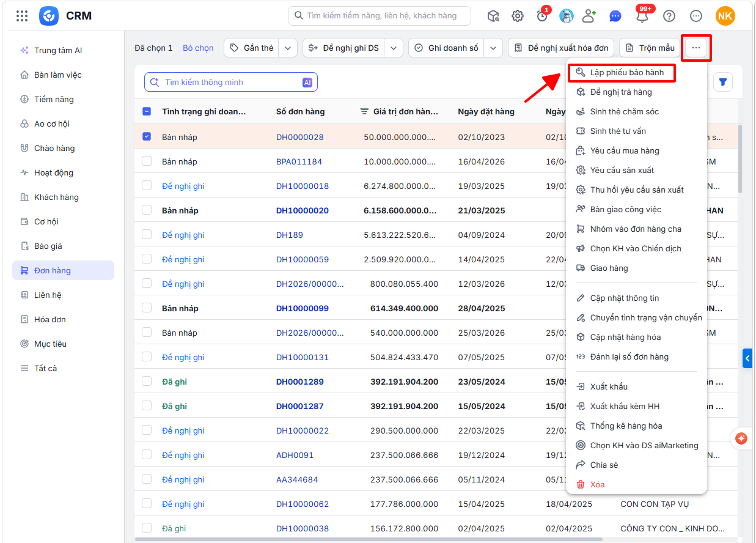Expand the Đề nghị ghi DS dropdown arrow
The image size is (756, 543).
(395, 48)
